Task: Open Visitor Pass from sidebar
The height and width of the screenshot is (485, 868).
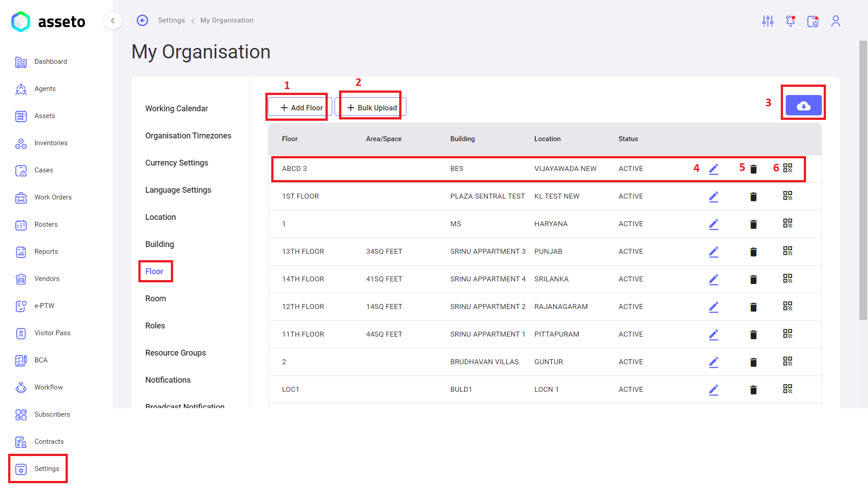Action: [x=43, y=333]
